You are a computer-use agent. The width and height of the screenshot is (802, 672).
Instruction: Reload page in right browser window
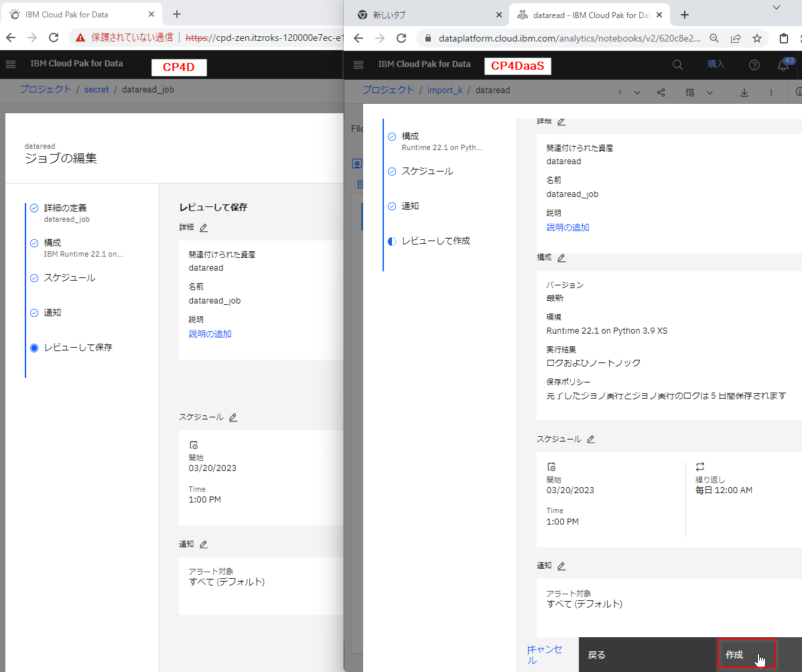(x=401, y=38)
